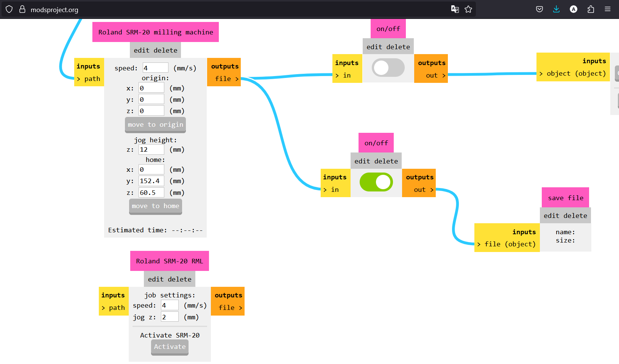Click delete on Roland SRM-20 milling machine module

coord(165,50)
